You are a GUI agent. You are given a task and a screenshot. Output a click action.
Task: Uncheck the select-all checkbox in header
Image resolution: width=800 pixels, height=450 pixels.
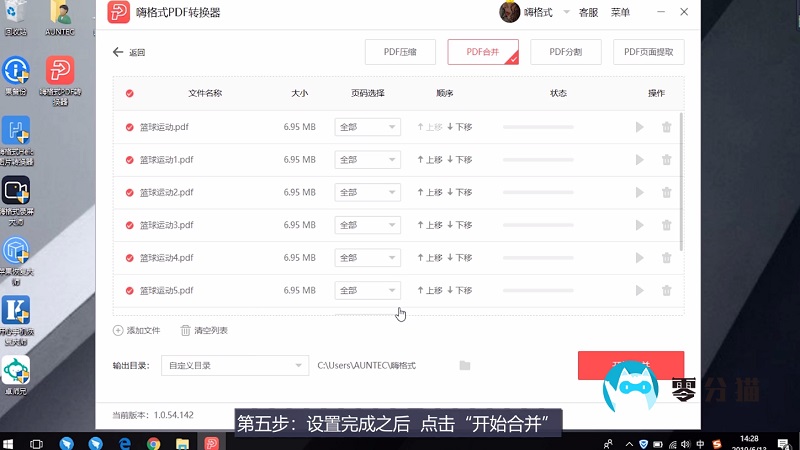[x=130, y=93]
